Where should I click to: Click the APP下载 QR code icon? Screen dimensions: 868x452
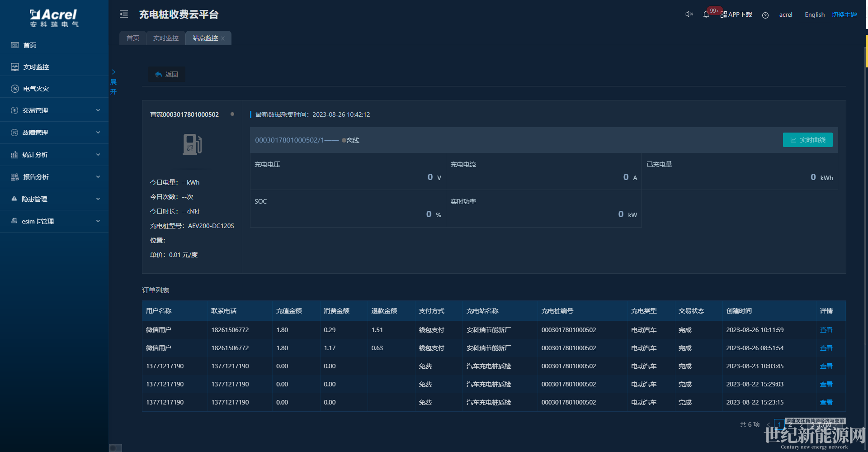pos(724,15)
